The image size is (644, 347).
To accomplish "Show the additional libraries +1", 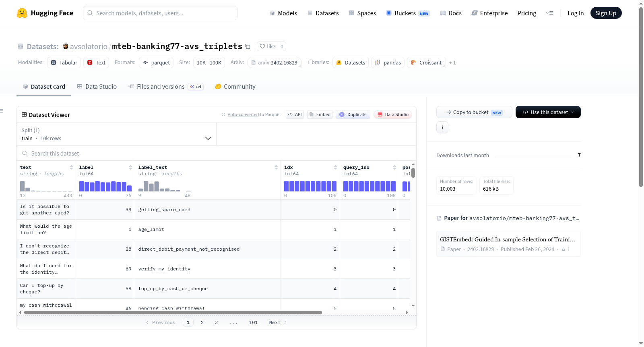I will (x=452, y=62).
